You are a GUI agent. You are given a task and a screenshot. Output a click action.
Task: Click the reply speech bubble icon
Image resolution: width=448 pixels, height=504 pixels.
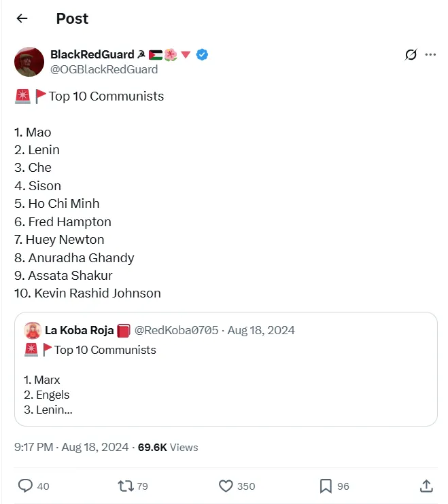pyautogui.click(x=25, y=486)
